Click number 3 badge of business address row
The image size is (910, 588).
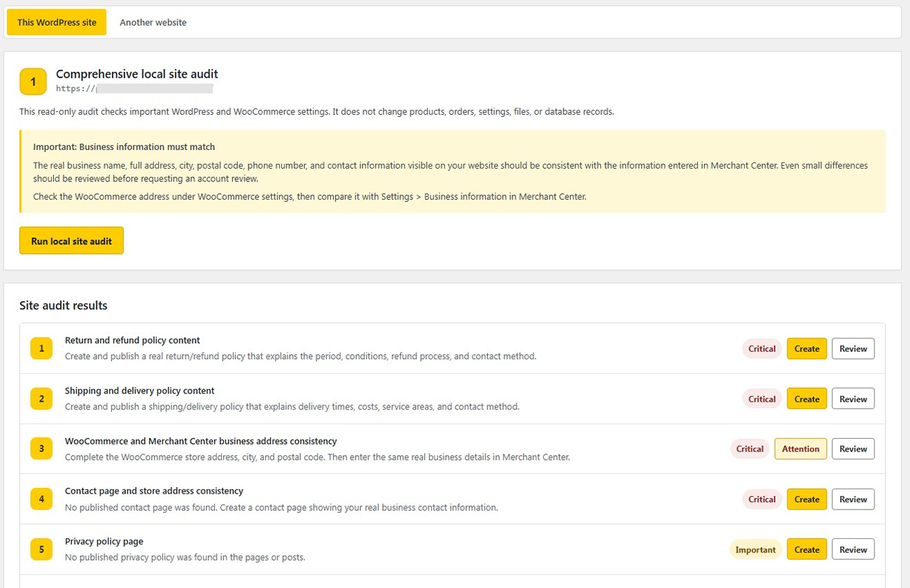tap(41, 449)
